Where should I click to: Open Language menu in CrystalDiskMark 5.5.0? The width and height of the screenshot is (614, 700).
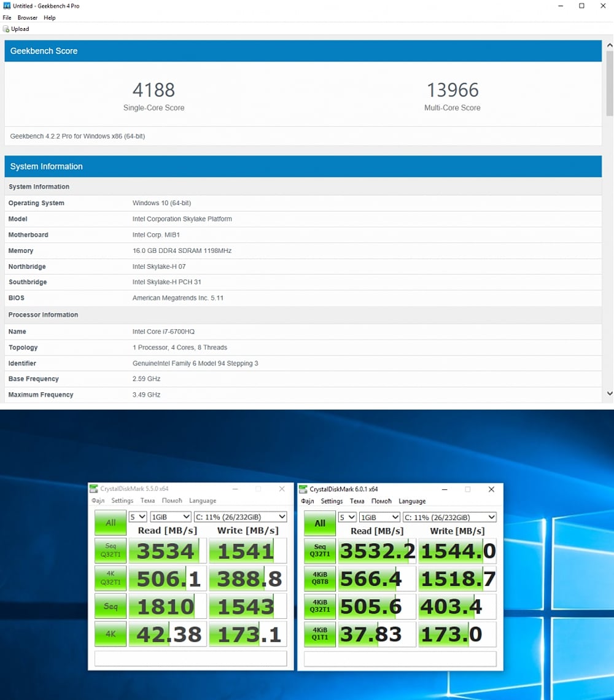click(x=202, y=501)
